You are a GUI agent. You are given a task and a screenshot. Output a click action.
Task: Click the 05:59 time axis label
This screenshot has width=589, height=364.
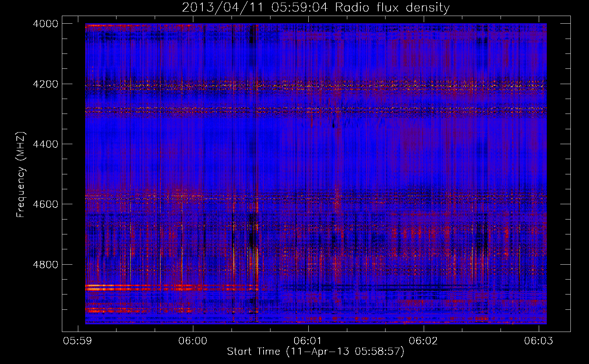pos(78,341)
